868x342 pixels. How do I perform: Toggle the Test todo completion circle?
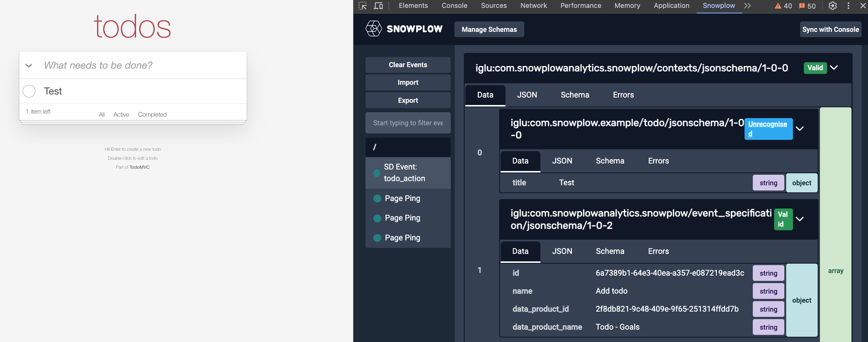(x=29, y=91)
